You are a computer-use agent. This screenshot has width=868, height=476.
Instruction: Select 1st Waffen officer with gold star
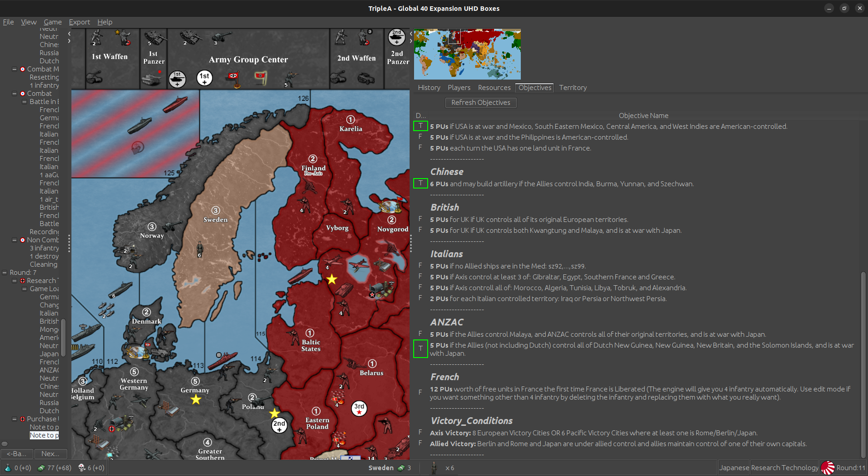(x=123, y=37)
